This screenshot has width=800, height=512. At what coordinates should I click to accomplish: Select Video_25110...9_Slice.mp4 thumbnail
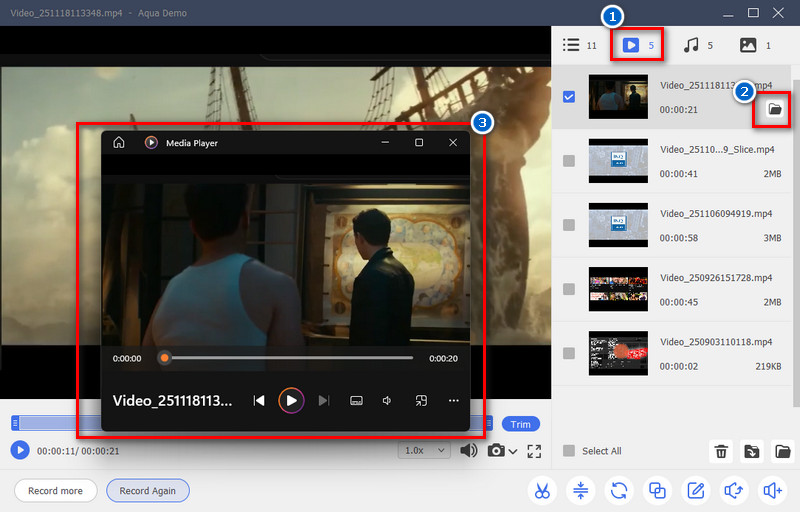coord(618,161)
